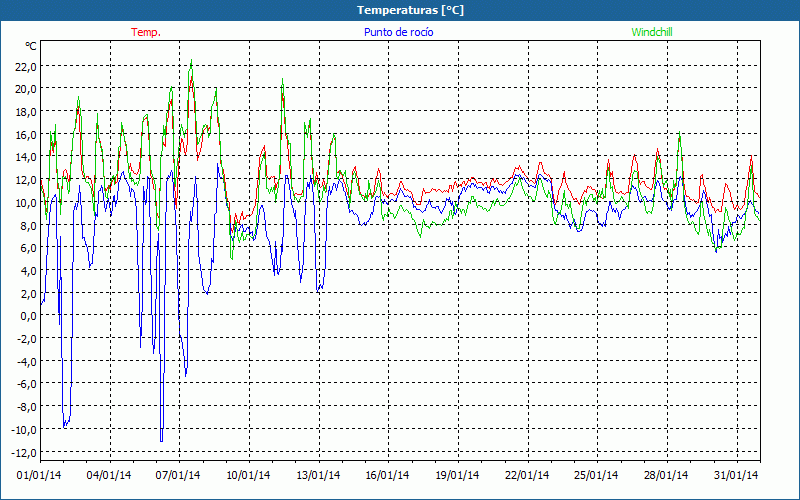800x500 pixels.
Task: Click the 10/01/14 date label
Action: tap(248, 476)
